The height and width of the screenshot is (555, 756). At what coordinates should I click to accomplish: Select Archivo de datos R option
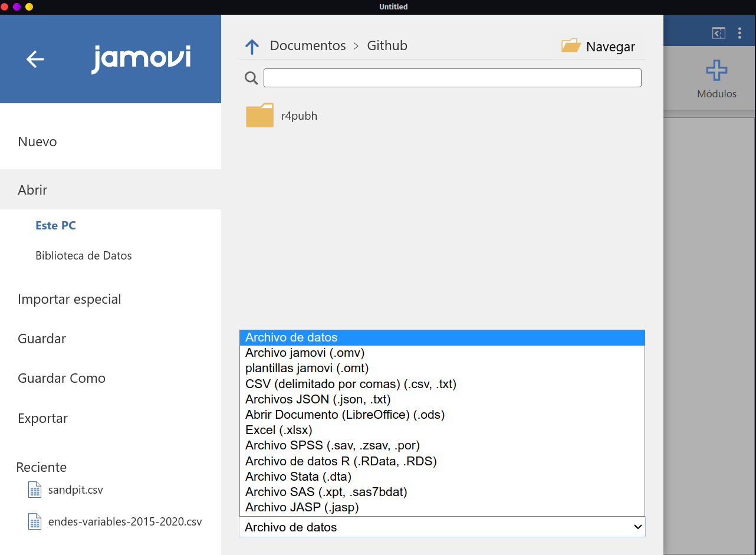coord(442,461)
